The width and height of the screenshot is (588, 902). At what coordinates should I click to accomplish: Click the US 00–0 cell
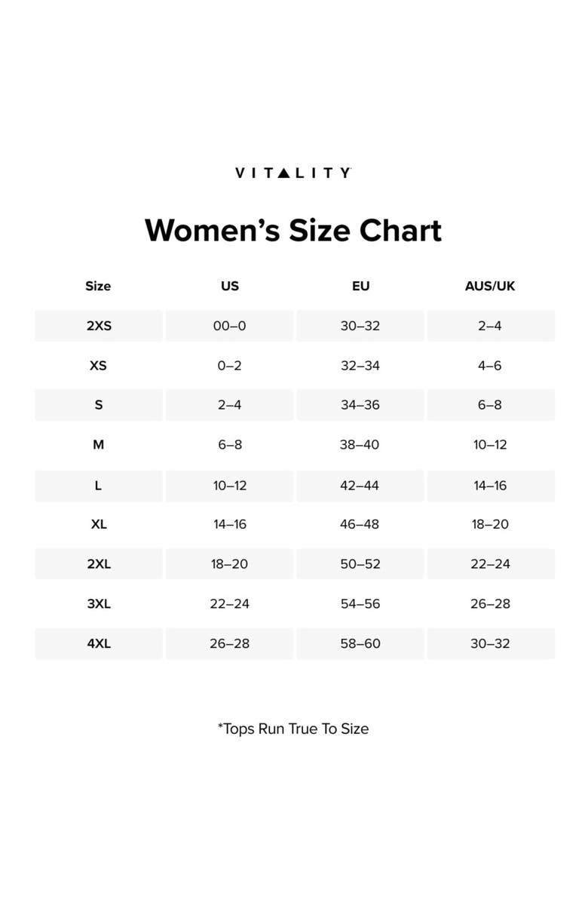click(x=230, y=326)
